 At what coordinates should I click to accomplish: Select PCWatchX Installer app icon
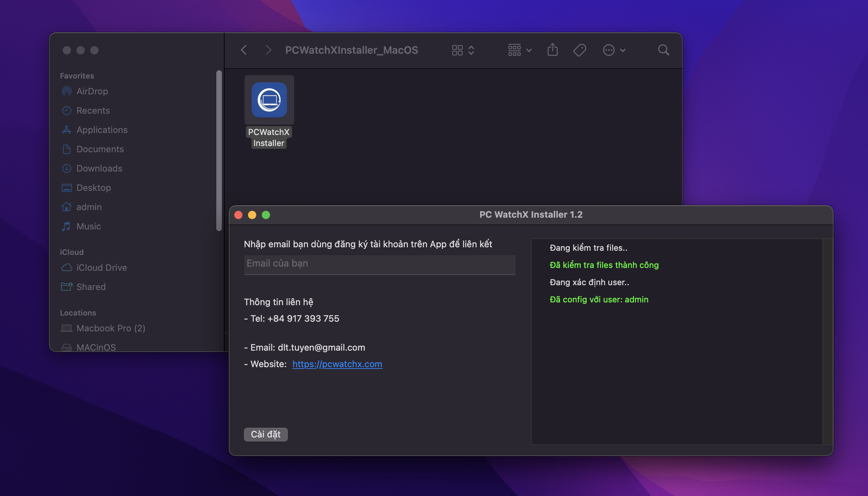click(x=269, y=100)
